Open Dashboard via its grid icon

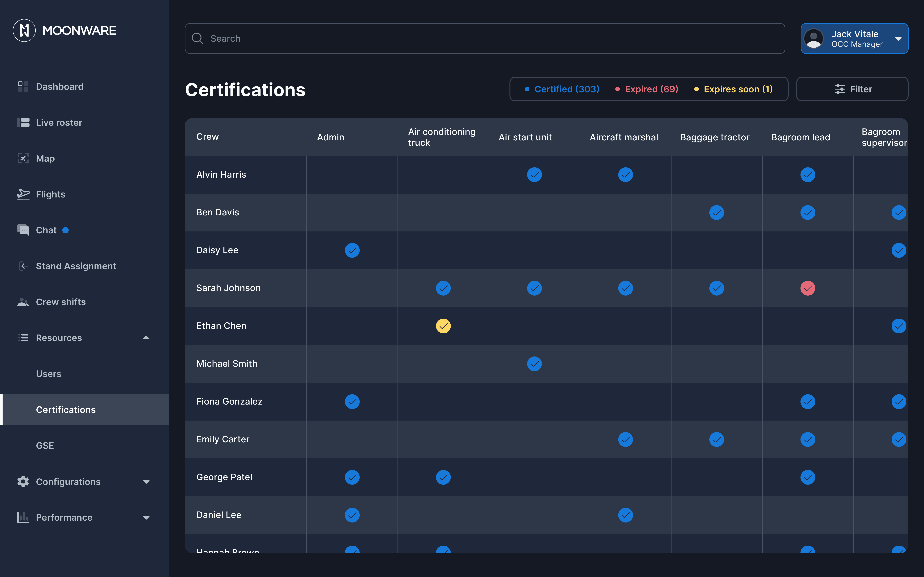pyautogui.click(x=23, y=87)
